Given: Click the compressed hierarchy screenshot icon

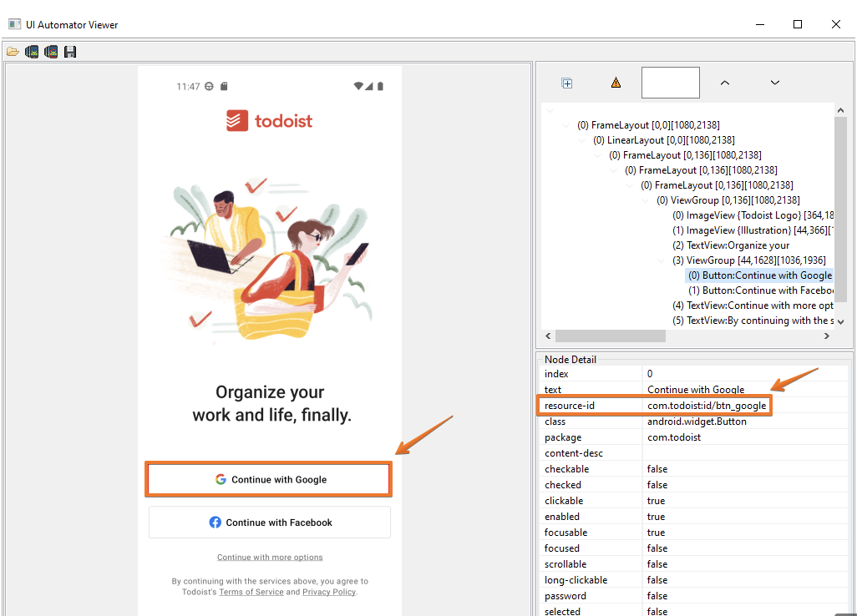Looking at the screenshot, I should pos(52,52).
